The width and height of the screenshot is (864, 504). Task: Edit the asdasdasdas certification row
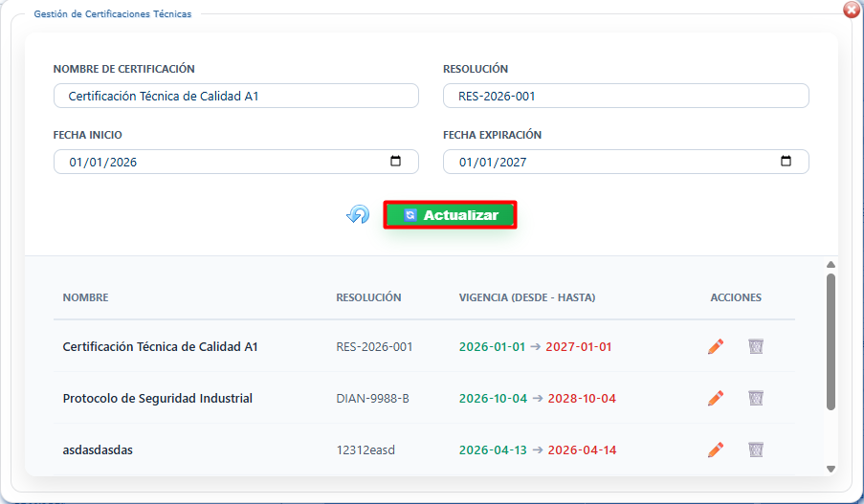pos(716,449)
